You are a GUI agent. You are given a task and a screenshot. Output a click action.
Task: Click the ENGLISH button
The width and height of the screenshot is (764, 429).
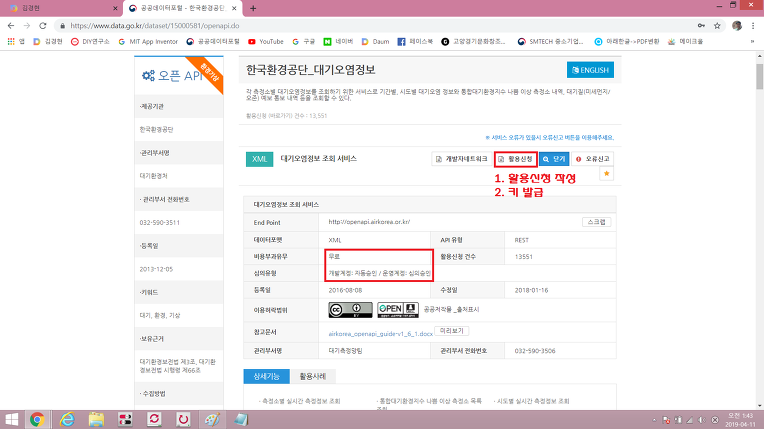[590, 70]
